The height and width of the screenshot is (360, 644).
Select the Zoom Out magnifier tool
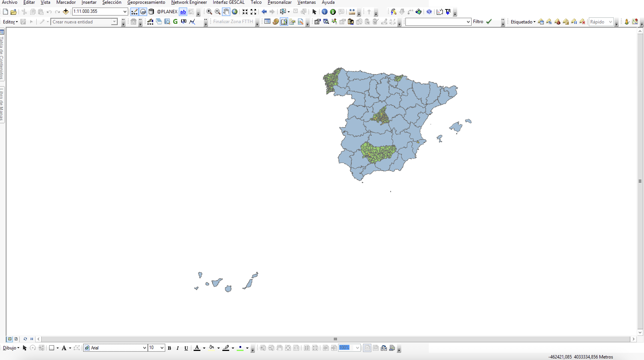pos(217,12)
